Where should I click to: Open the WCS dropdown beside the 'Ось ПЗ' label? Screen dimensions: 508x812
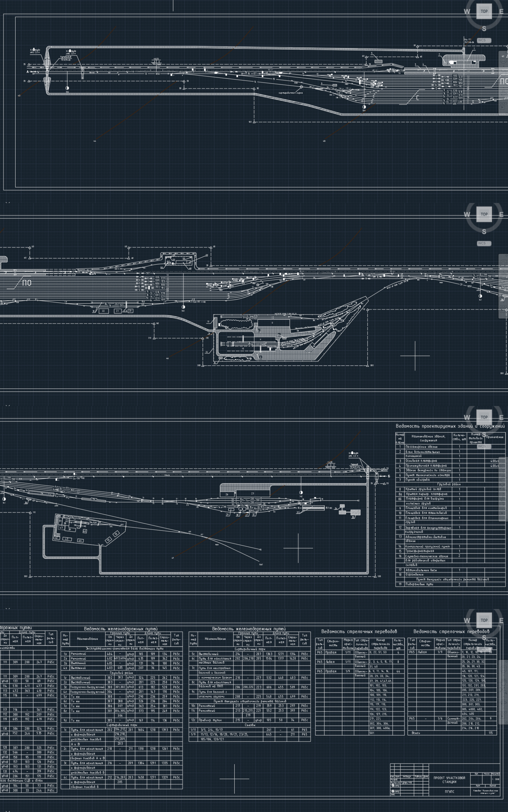[x=484, y=40]
